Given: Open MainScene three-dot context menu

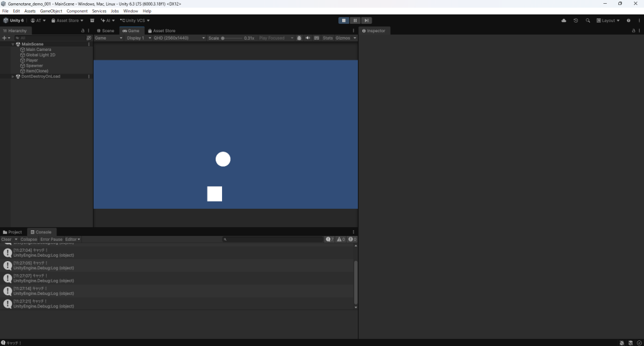Looking at the screenshot, I should tap(89, 44).
